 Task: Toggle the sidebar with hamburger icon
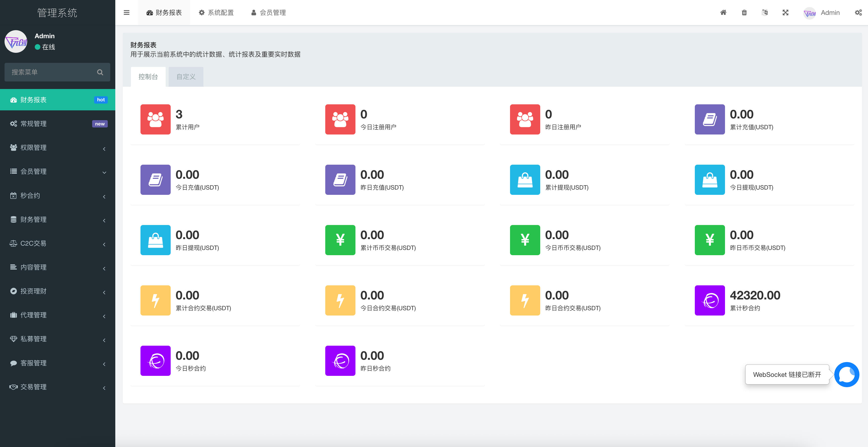tap(127, 13)
